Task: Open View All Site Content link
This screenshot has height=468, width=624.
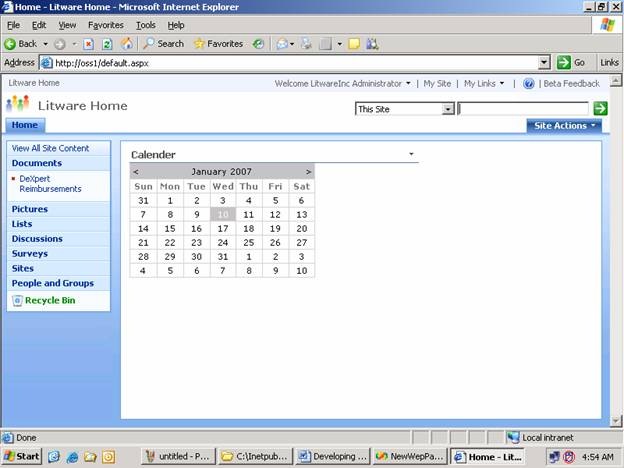Action: pyautogui.click(x=51, y=148)
